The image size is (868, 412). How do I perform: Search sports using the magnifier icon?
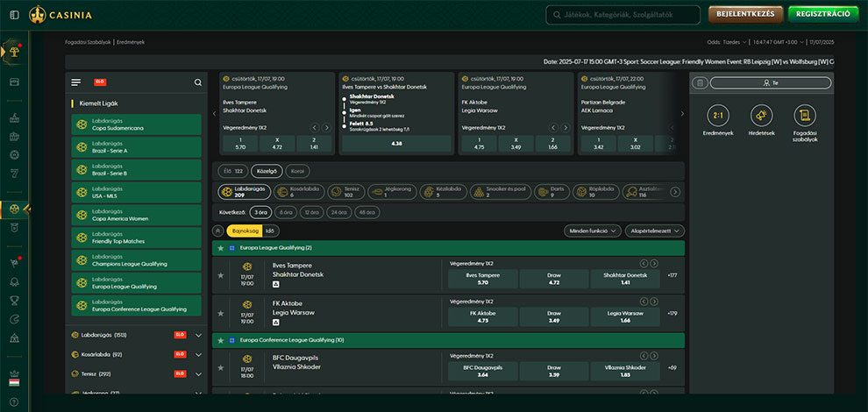pyautogui.click(x=198, y=82)
